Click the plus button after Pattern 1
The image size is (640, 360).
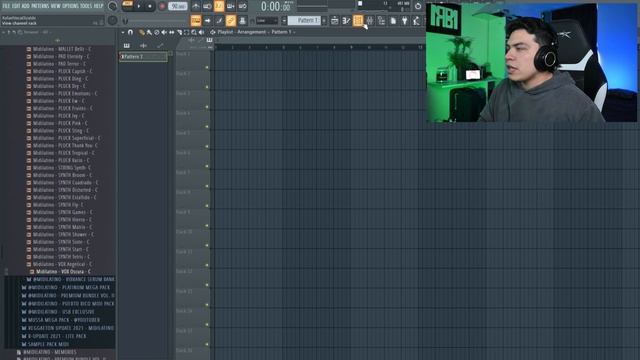(x=324, y=20)
